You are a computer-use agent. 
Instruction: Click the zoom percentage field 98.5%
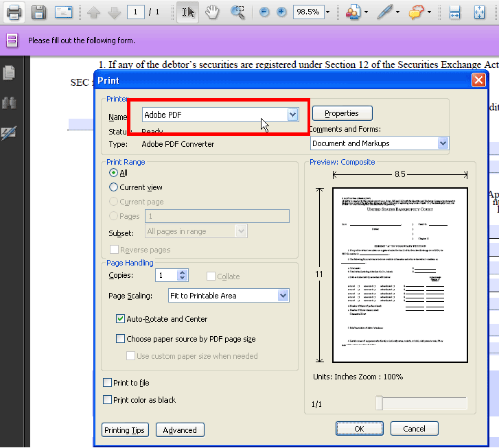coord(308,12)
